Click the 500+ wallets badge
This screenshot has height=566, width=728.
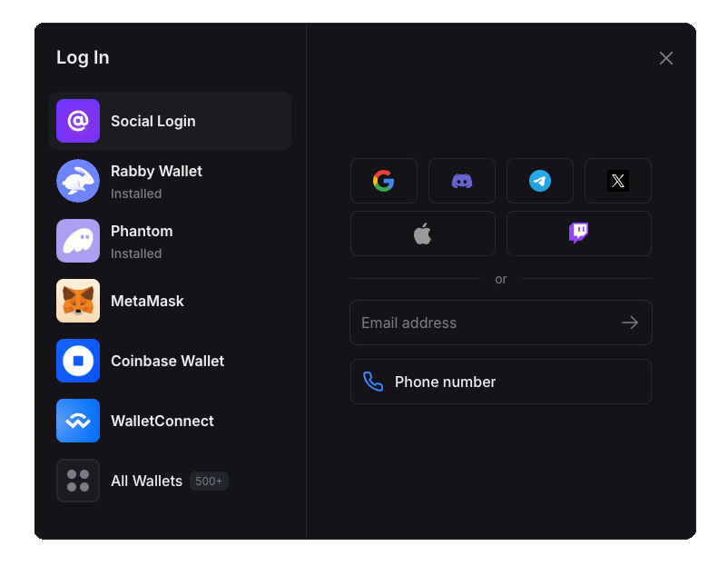pyautogui.click(x=209, y=481)
